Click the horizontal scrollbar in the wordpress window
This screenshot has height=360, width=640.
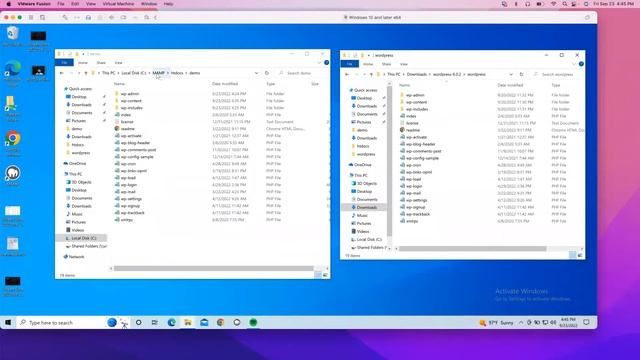tap(473, 249)
